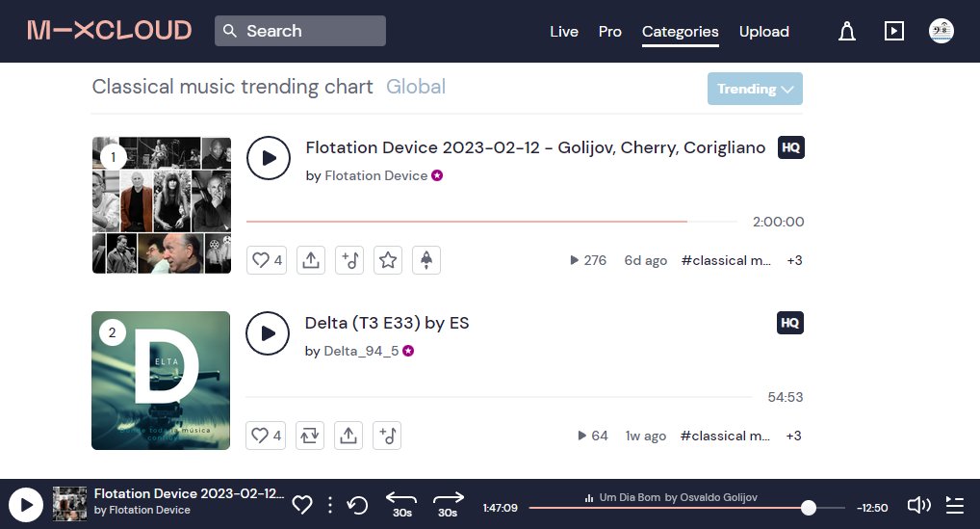Click the player bar seek slider handle
Image resolution: width=980 pixels, height=529 pixels.
coord(808,508)
